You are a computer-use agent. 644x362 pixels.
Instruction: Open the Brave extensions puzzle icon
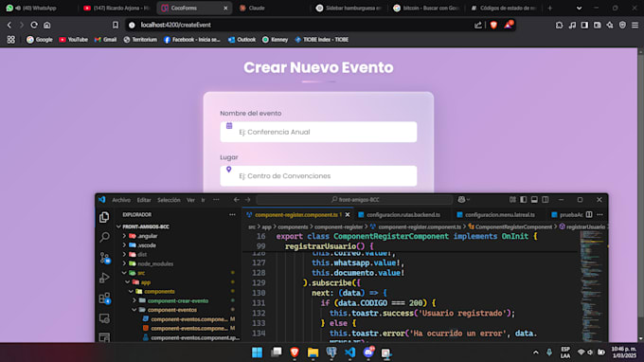pos(559,25)
